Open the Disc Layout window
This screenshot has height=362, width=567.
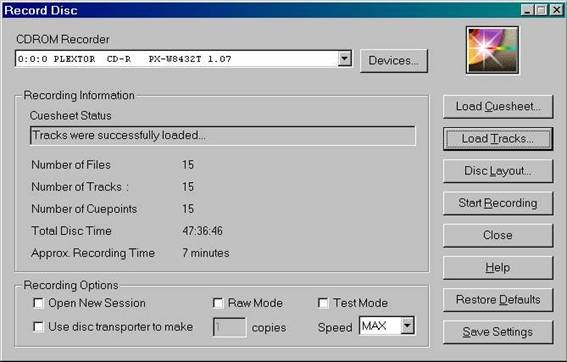pyautogui.click(x=498, y=171)
